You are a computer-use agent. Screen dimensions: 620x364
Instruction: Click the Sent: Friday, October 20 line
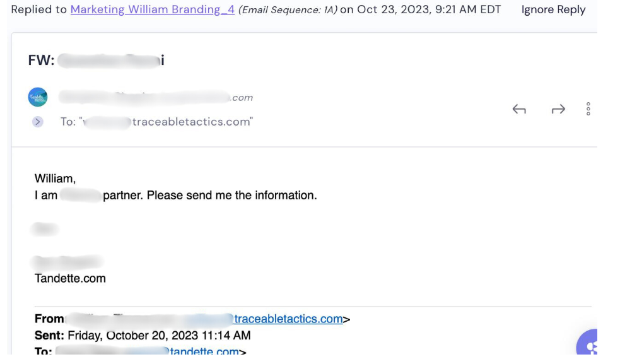[143, 335]
